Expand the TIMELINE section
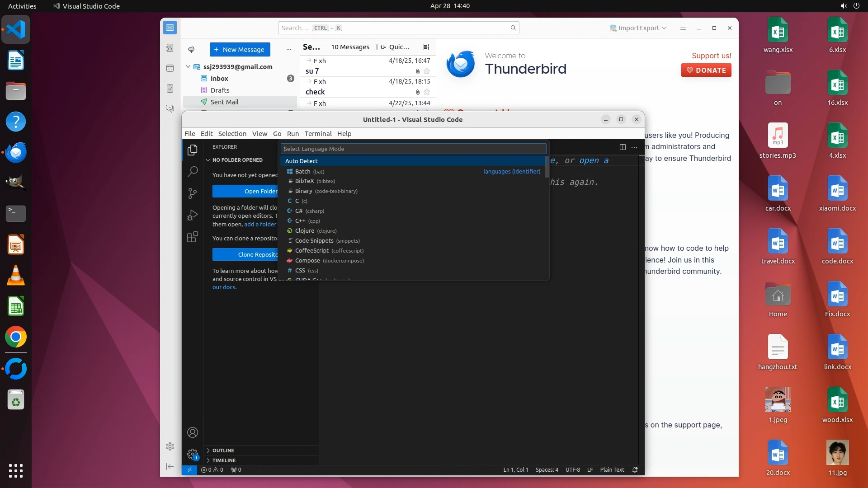The image size is (868, 488). click(224, 460)
